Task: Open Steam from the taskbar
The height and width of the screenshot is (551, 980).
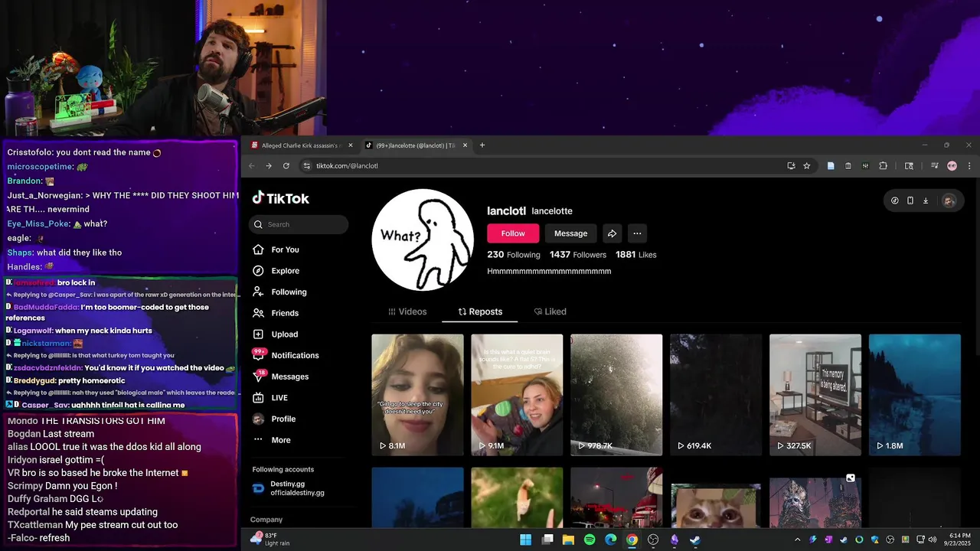Action: click(x=695, y=540)
